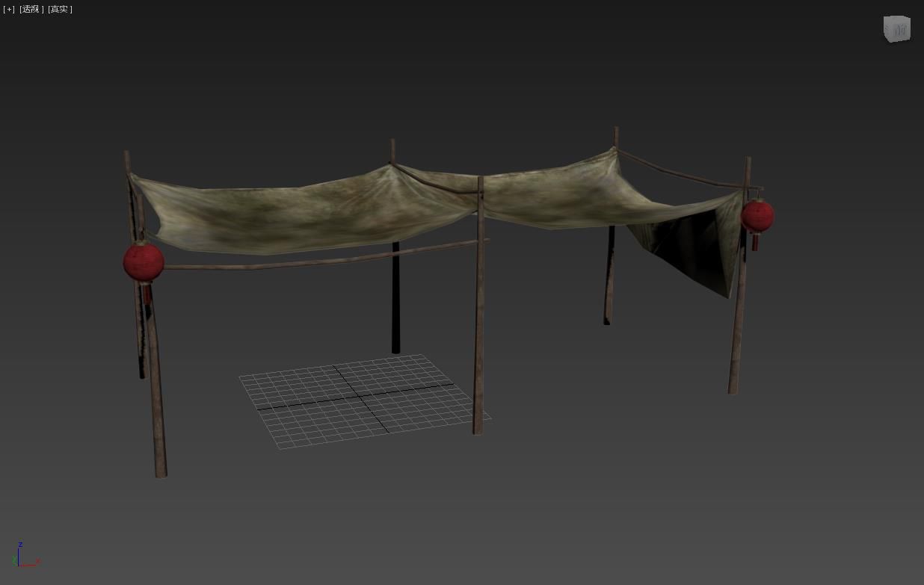924x585 pixels.
Task: Select the back right dark pole
Action: pos(609,284)
